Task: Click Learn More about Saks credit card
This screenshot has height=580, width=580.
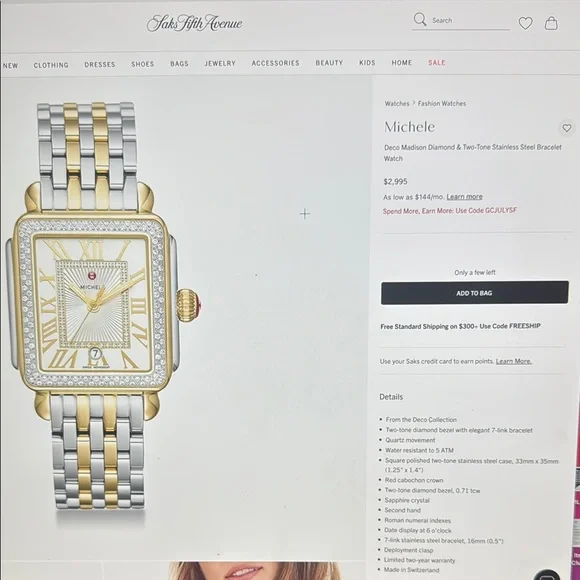Action: click(x=513, y=361)
